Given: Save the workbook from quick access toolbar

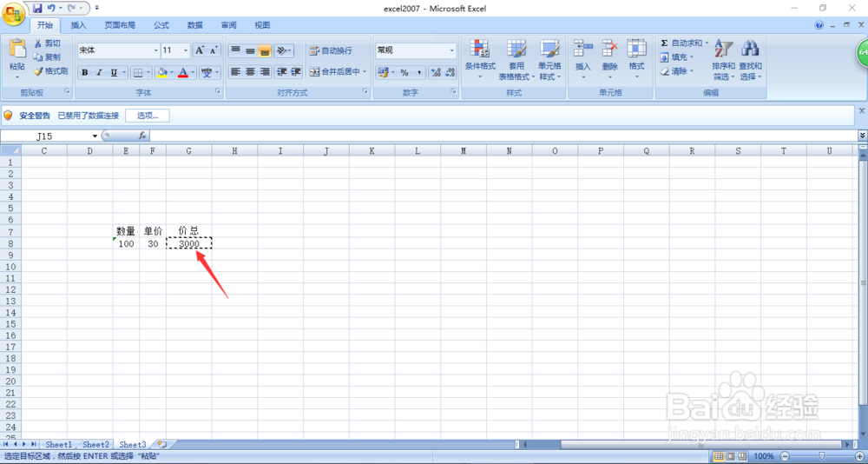Looking at the screenshot, I should (37, 9).
